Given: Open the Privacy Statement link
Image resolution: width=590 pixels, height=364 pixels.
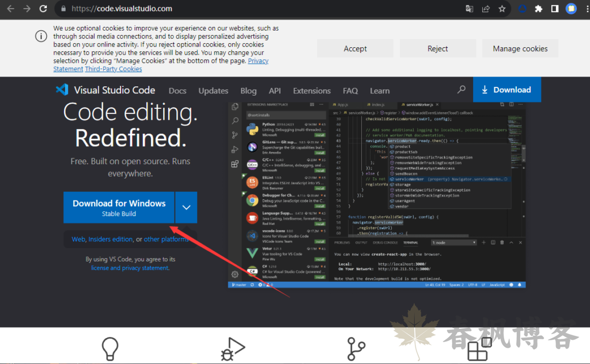Looking at the screenshot, I should point(258,61).
